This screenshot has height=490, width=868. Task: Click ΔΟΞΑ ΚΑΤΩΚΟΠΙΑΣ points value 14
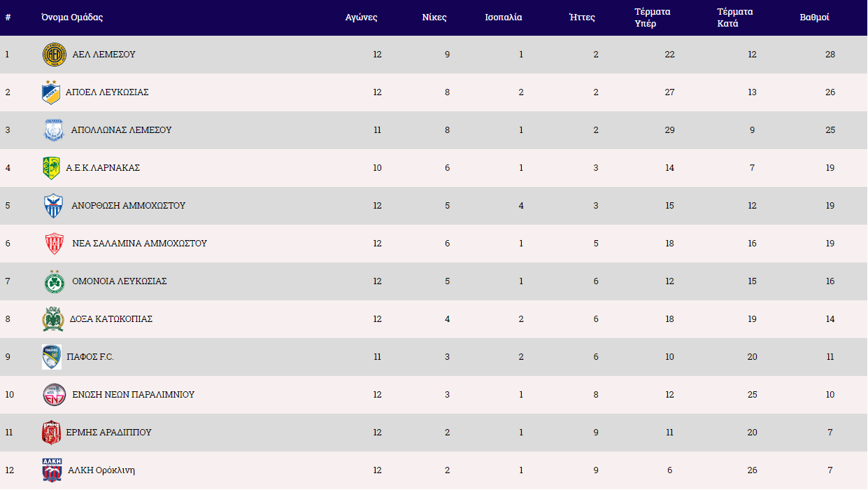[x=830, y=319]
